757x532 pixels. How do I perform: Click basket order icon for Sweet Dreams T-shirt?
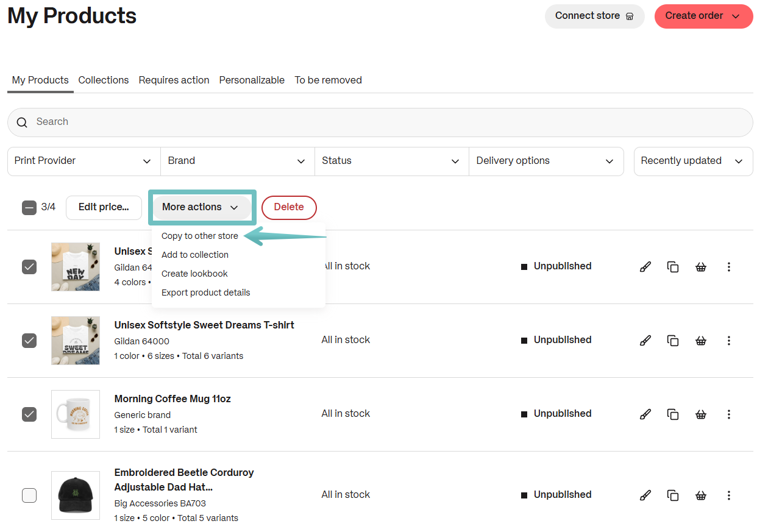[701, 341]
